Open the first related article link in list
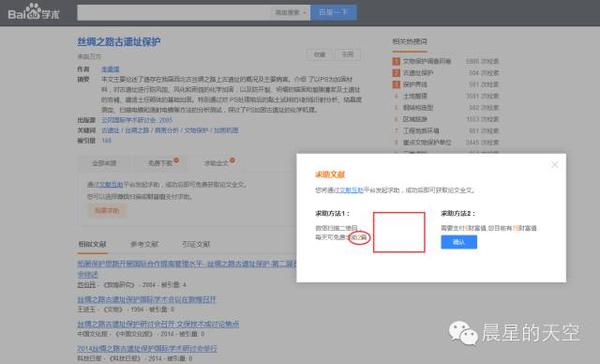The image size is (600, 364). click(x=187, y=264)
